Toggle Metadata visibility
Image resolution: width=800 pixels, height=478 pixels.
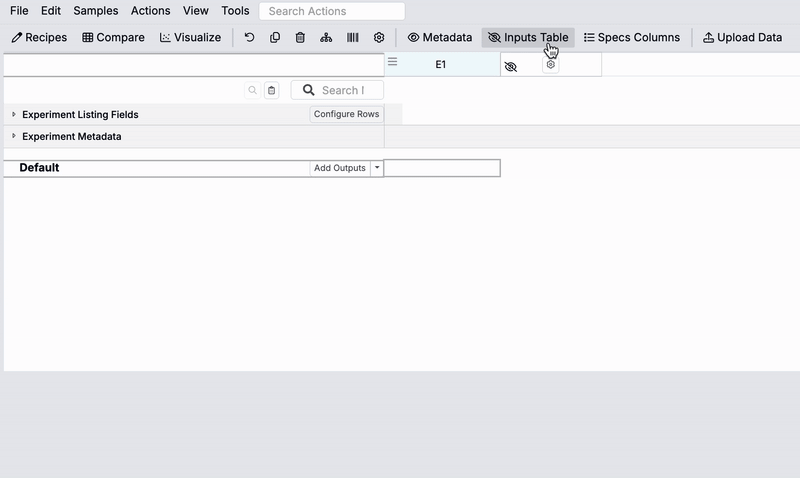[x=440, y=37]
